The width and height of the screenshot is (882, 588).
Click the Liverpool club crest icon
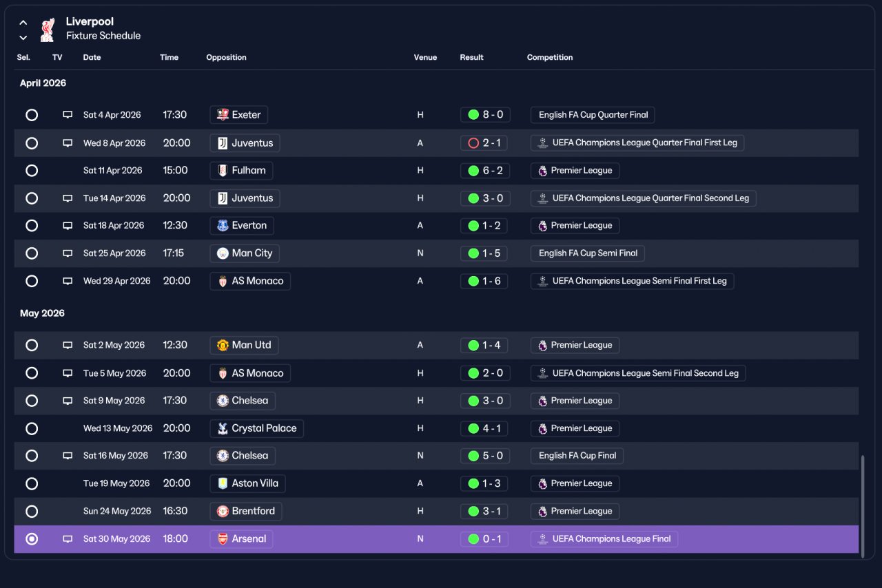[x=47, y=30]
